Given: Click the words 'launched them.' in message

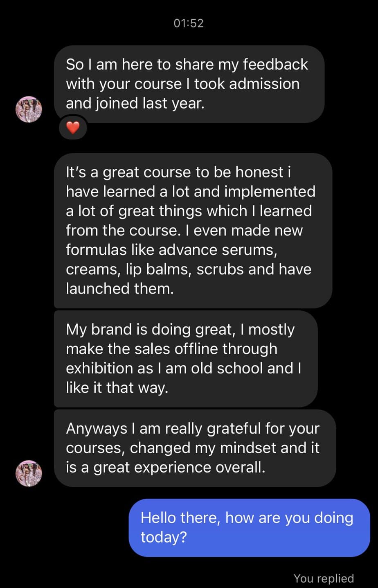Looking at the screenshot, I should (x=120, y=289).
